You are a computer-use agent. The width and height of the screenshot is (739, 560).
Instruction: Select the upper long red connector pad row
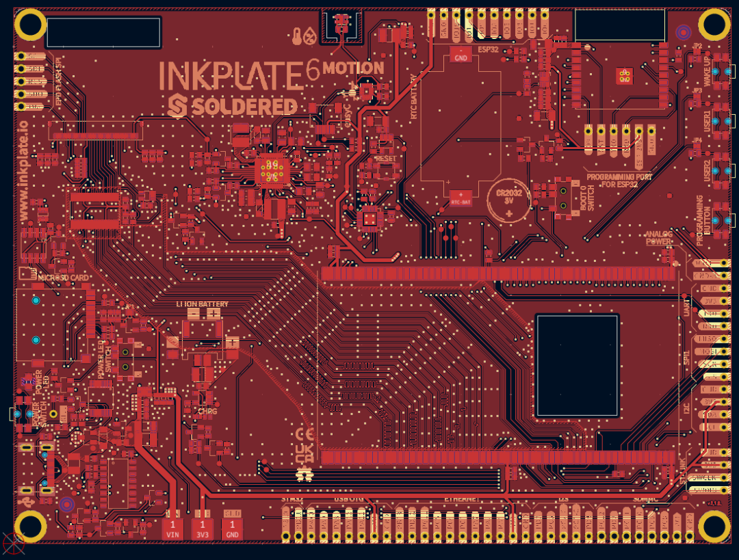498,274
